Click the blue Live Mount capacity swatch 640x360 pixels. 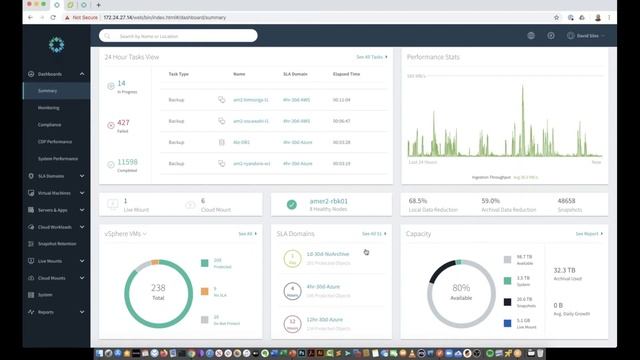coord(507,323)
